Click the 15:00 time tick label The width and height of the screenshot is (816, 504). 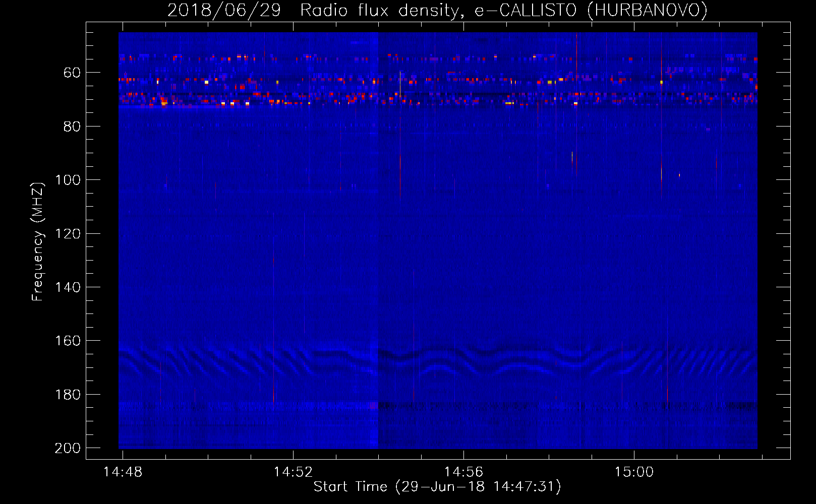point(634,472)
